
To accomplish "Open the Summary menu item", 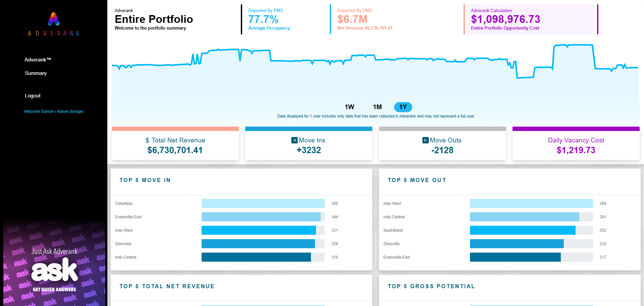I will click(36, 73).
